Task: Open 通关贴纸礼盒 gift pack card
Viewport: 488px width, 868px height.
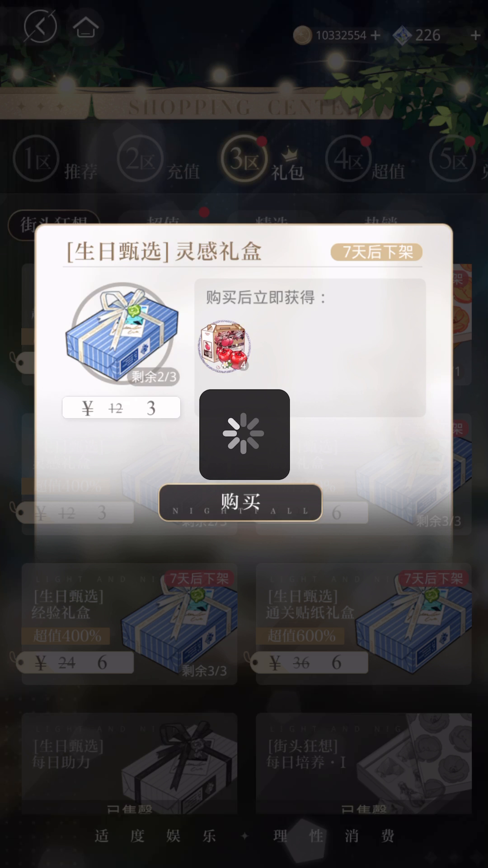Action: 364,624
